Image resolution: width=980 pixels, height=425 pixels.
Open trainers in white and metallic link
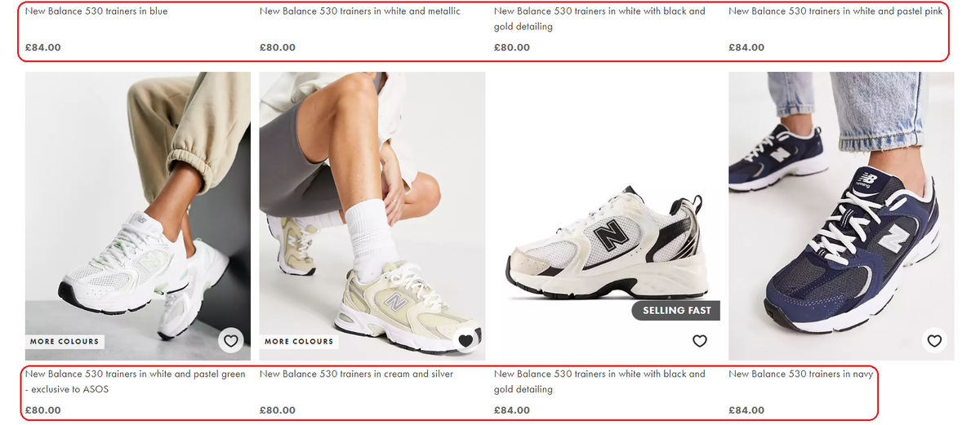point(360,11)
